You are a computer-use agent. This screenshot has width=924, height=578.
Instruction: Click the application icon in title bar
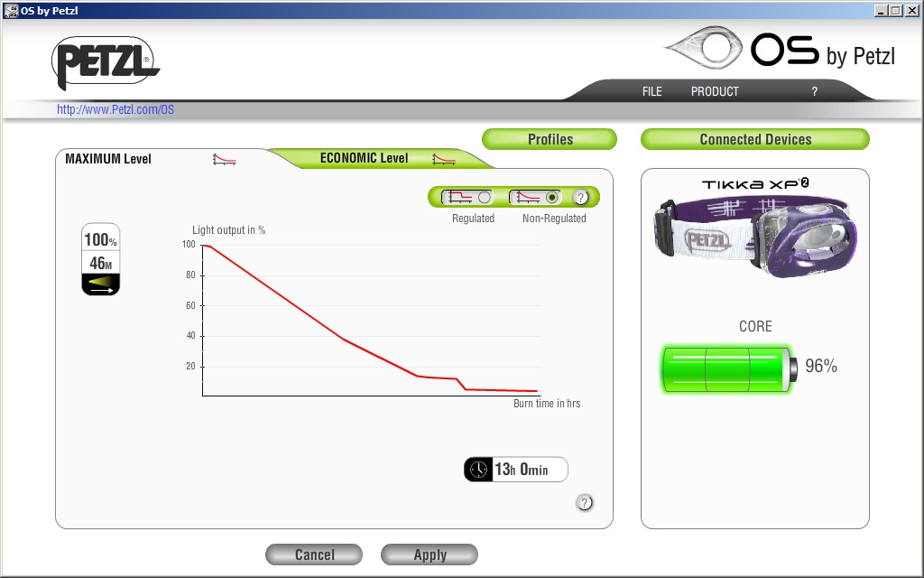pos(10,10)
